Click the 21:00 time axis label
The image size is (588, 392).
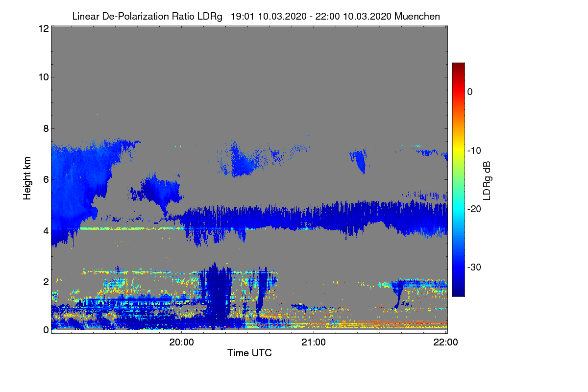[x=314, y=343]
